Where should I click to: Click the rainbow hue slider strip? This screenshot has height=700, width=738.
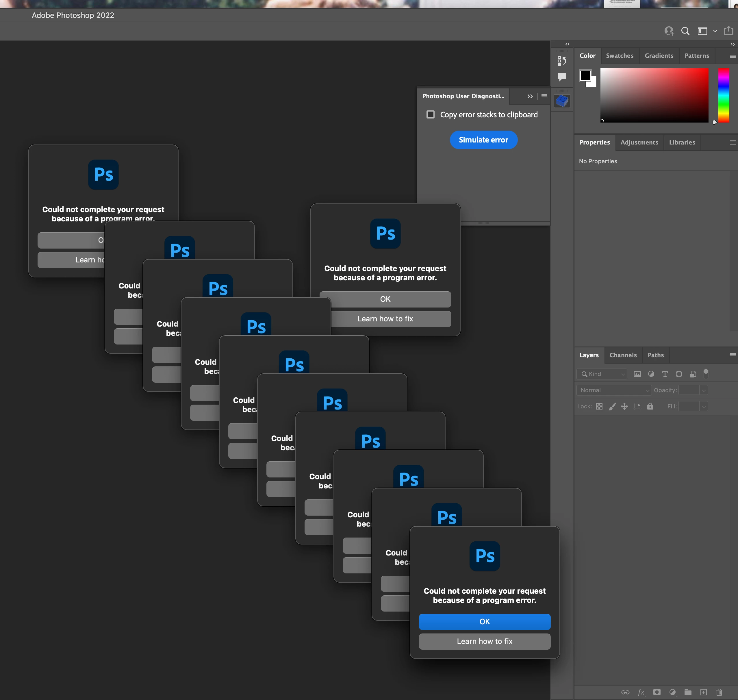724,95
